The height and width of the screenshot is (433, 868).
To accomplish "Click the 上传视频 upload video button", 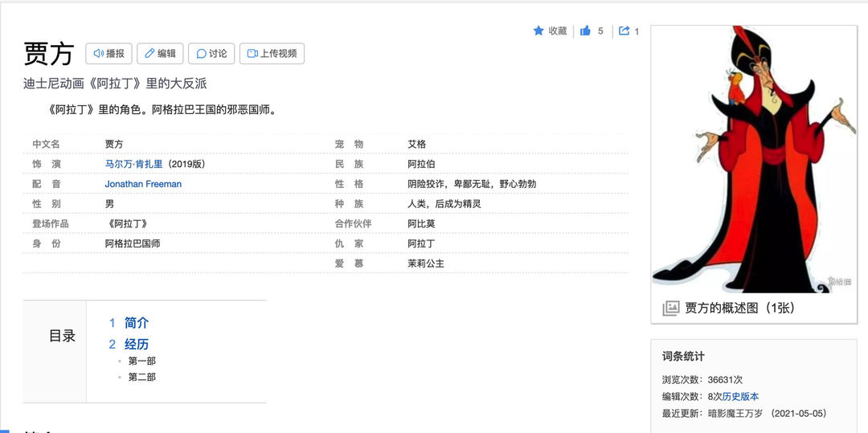I will tap(272, 54).
